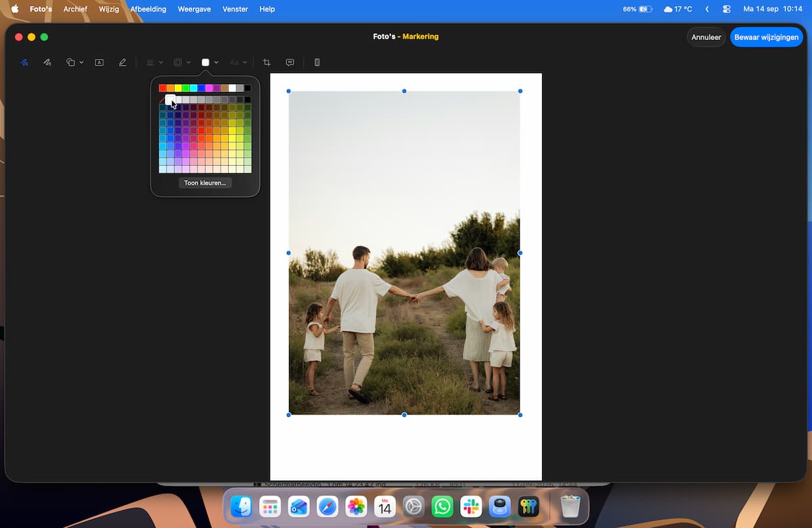Select the Draw freehand tool

pyautogui.click(x=47, y=62)
